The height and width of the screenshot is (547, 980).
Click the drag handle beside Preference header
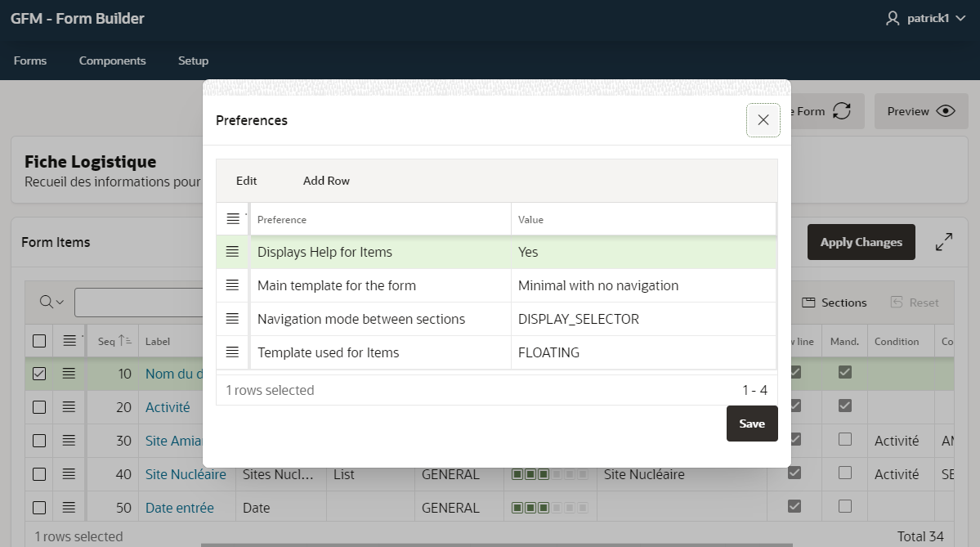(232, 218)
